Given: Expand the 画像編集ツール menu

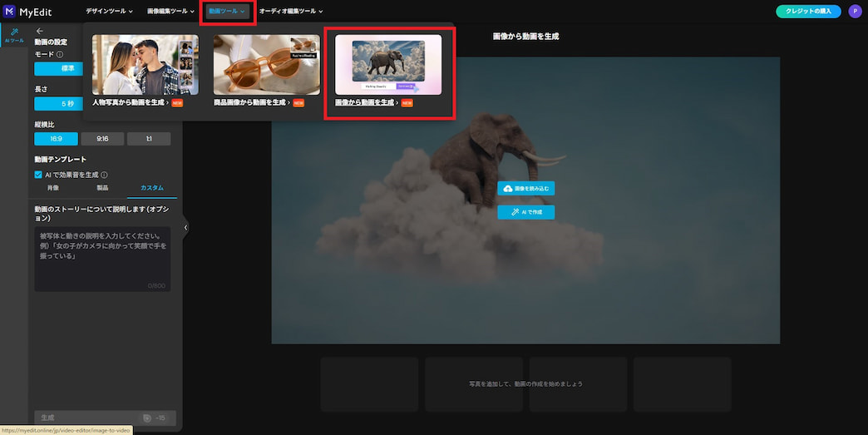Looking at the screenshot, I should 171,11.
